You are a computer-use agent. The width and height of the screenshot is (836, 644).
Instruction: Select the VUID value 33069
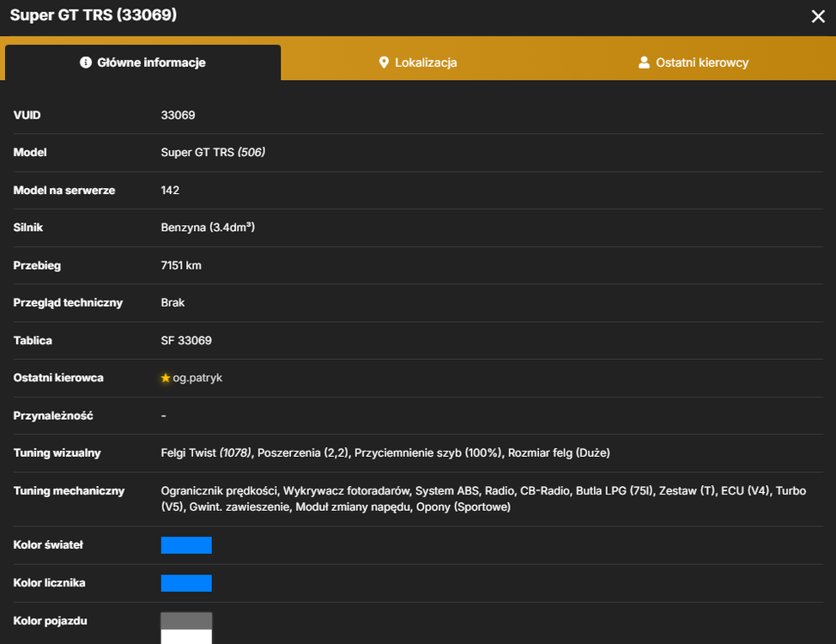[178, 115]
